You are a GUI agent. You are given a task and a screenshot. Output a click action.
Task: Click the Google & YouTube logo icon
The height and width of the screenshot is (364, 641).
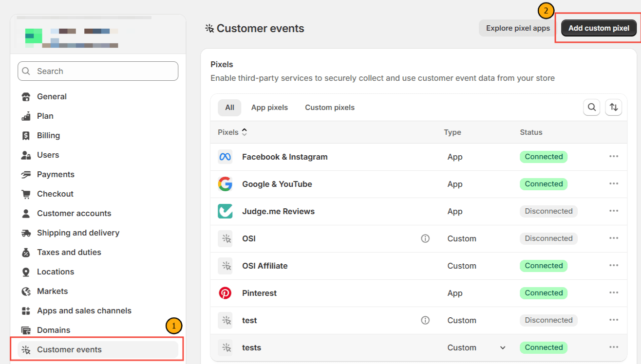click(225, 184)
